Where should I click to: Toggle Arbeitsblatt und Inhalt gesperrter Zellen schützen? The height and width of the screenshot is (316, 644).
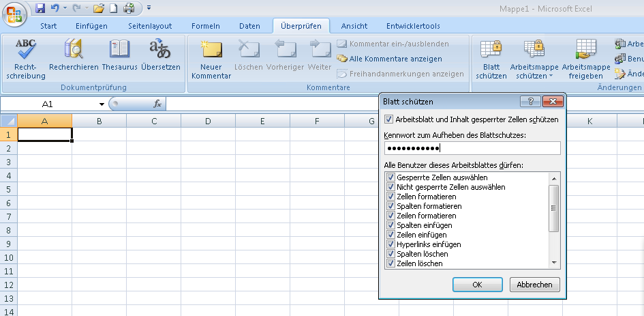(389, 119)
